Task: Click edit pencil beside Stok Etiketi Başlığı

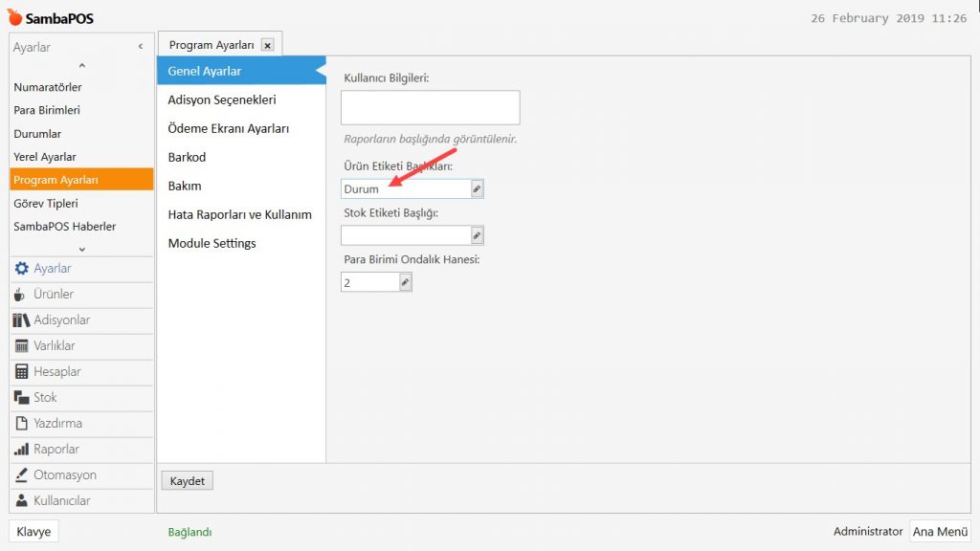Action: coord(477,235)
